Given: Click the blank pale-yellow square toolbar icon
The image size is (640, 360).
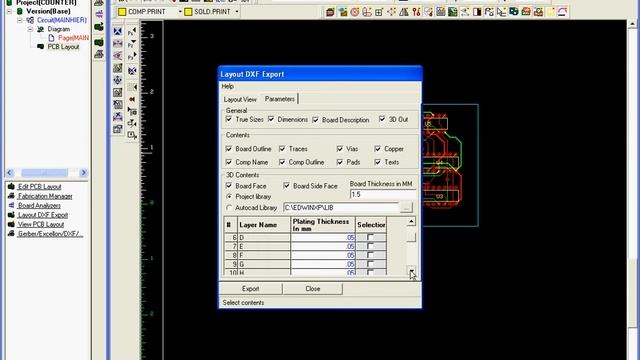Looking at the screenshot, I should point(550,12).
